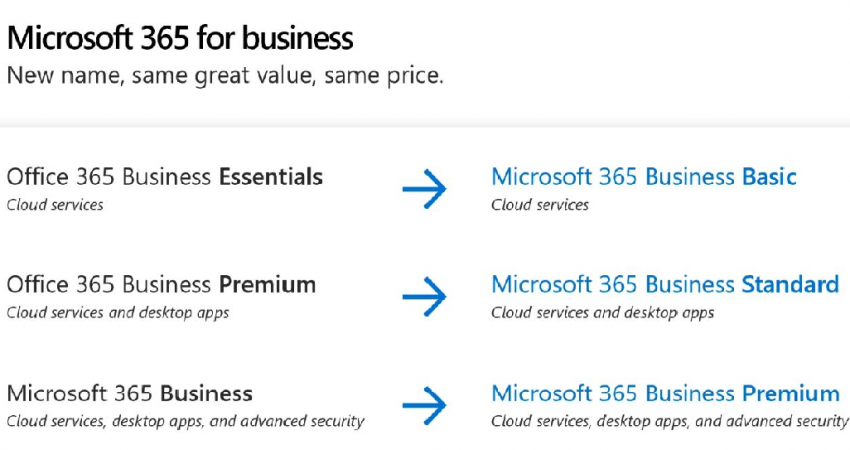Click the 'New name, same great value' subtitle

point(225,76)
